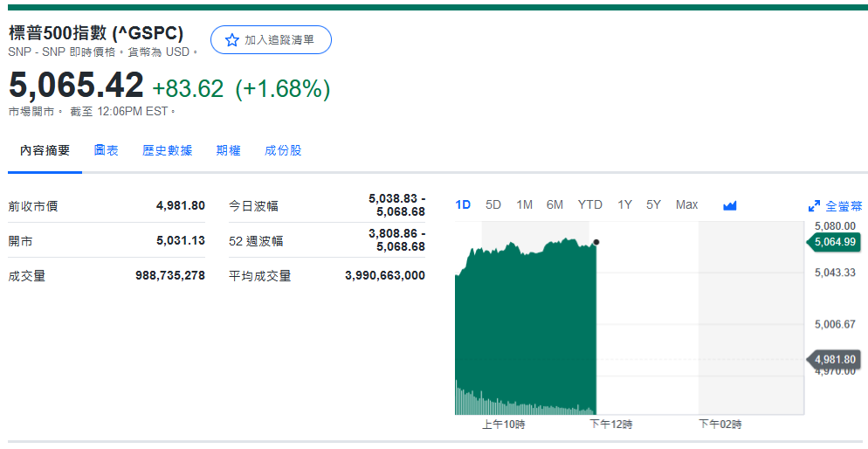This screenshot has height=449, width=868.
Task: Open the 歷史數據 historical data tab
Action: [167, 151]
